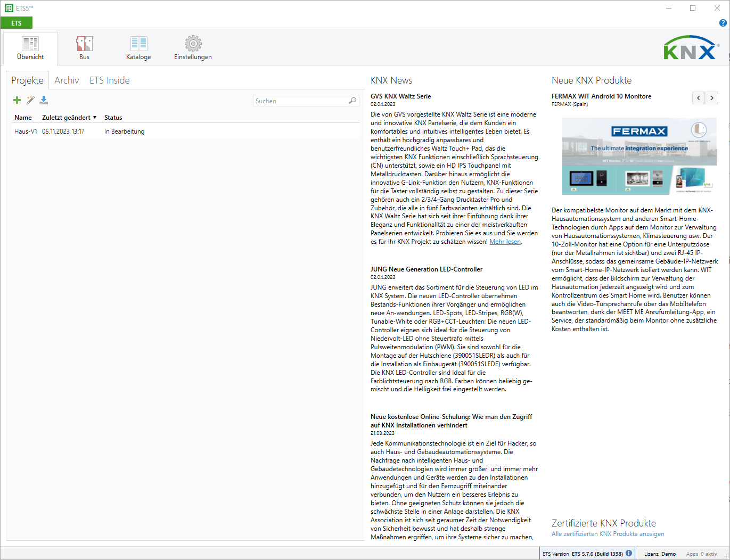Switch to the Projekte tab
This screenshot has height=560, width=730.
(27, 80)
